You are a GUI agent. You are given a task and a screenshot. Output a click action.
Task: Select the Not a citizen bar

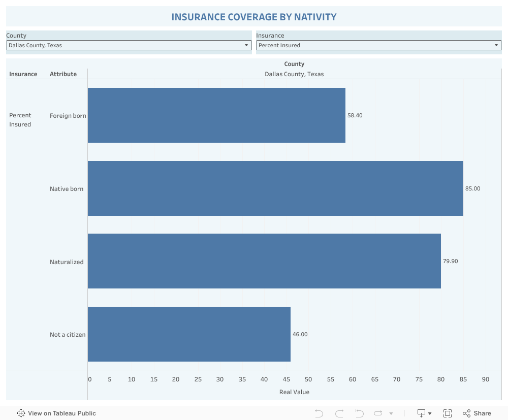189,334
